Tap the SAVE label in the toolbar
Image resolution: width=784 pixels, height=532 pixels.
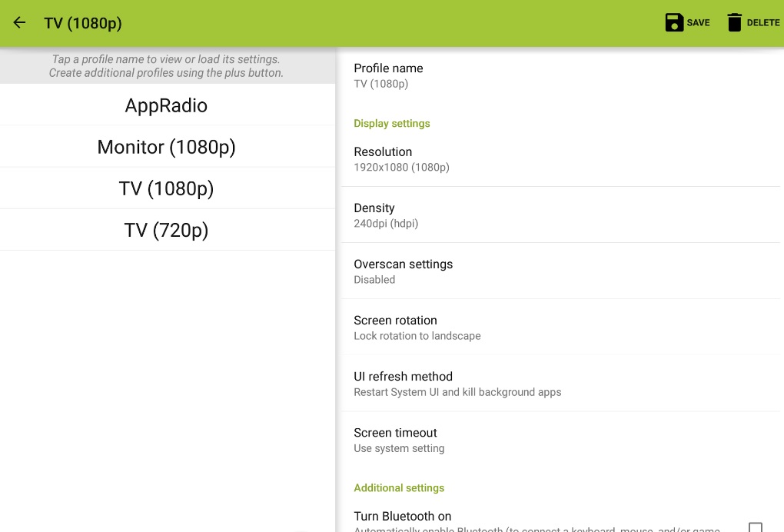point(698,22)
